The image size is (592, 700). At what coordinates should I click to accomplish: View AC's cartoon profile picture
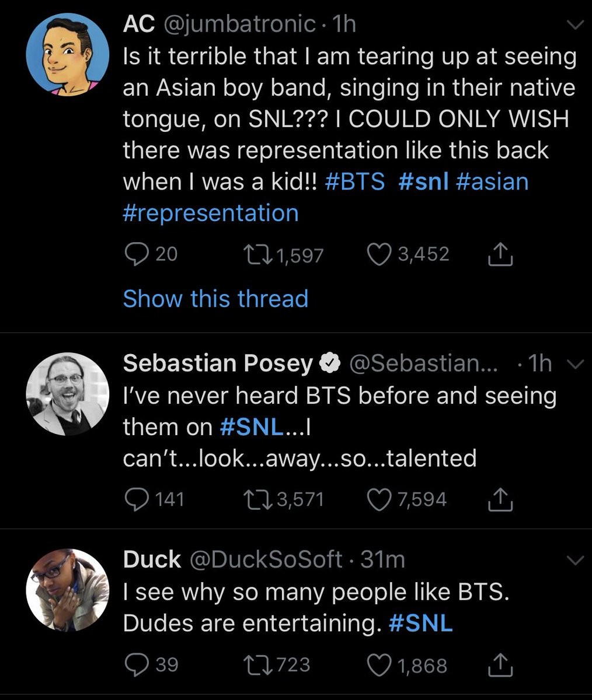pos(68,56)
